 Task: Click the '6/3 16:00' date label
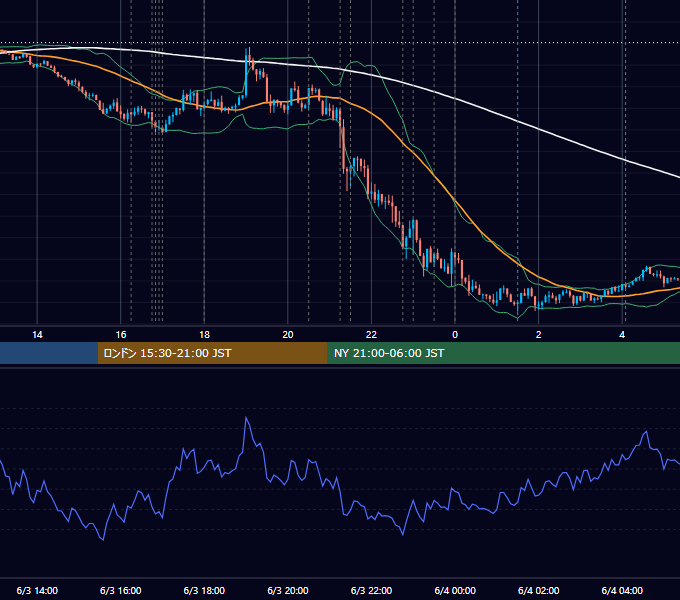(121, 590)
